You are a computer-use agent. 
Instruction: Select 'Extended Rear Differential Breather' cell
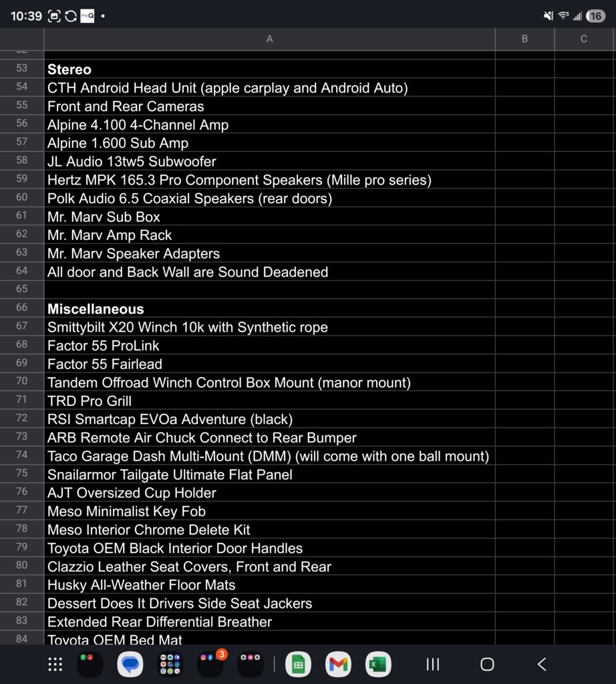click(269, 621)
